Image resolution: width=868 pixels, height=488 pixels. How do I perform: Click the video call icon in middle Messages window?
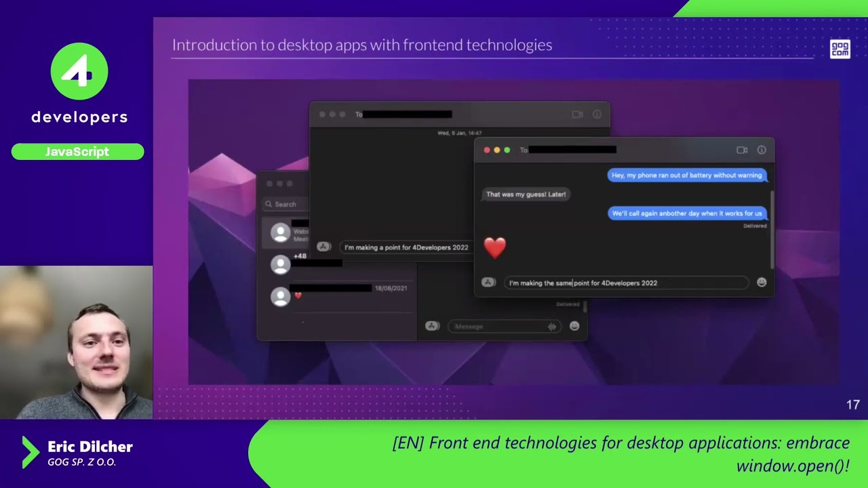pos(577,115)
